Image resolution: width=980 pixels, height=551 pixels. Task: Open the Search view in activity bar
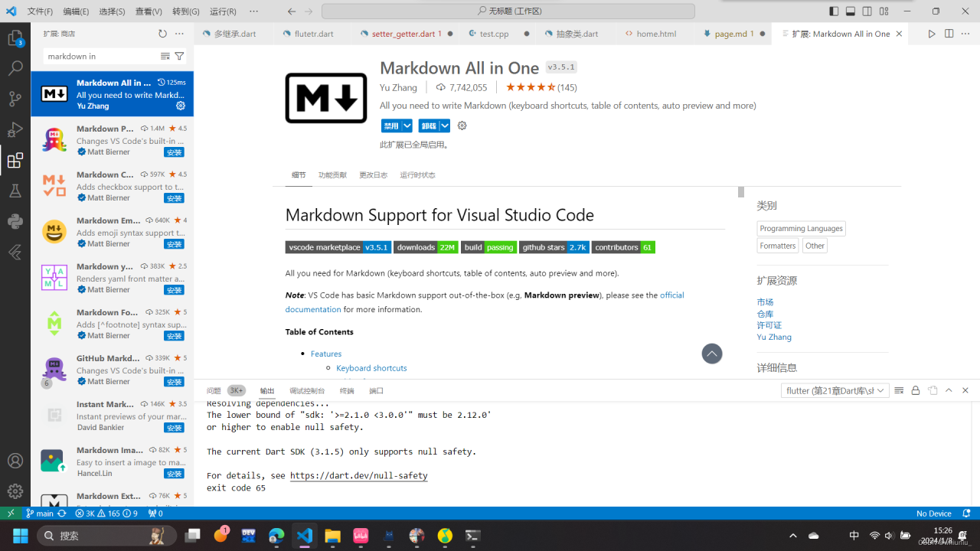click(x=15, y=68)
